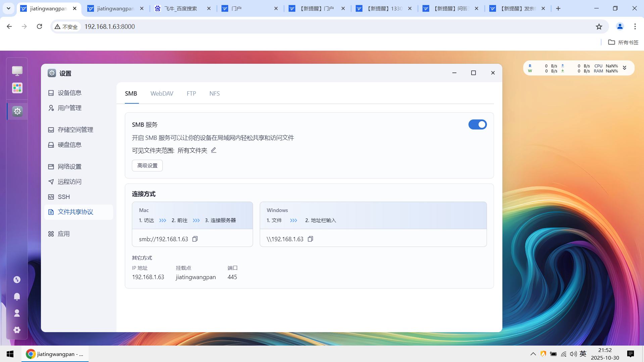The image size is (644, 362).
Task: Edit the visible folder range with pencil icon
Action: coord(214,150)
